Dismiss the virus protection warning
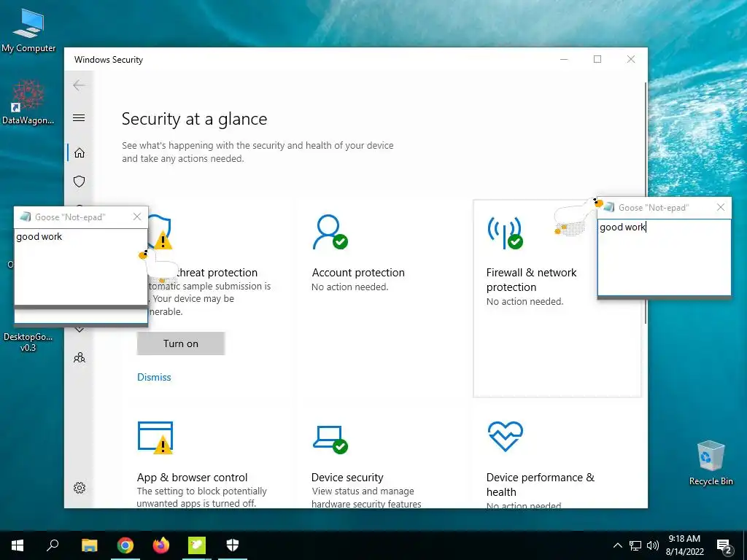The width and height of the screenshot is (747, 560). pyautogui.click(x=154, y=377)
